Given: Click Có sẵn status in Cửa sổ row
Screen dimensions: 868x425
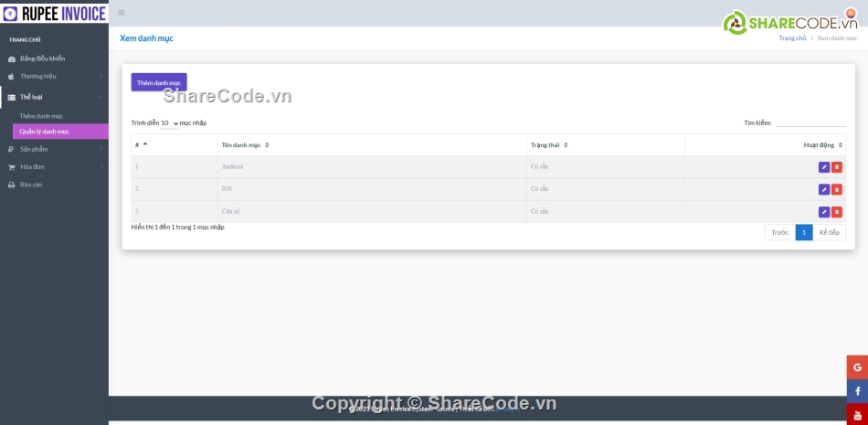Looking at the screenshot, I should [x=540, y=212].
